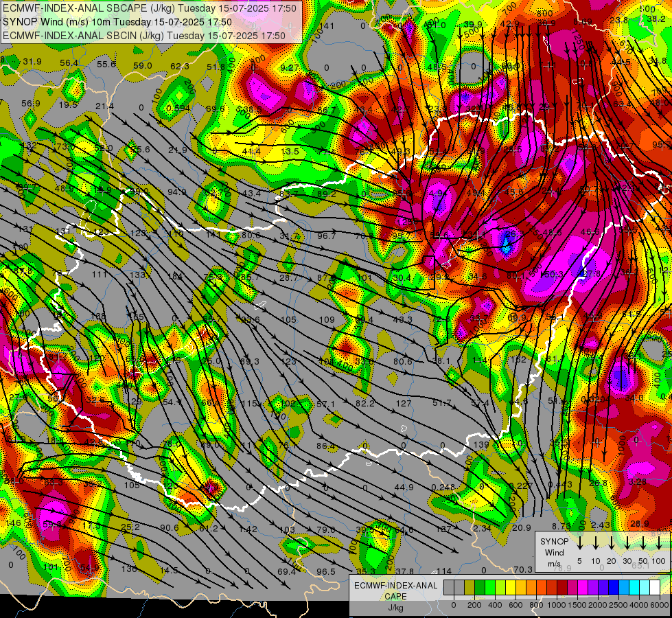Click the SYNOP Wind 10m title line
This screenshot has height=618, width=672.
click(x=117, y=22)
